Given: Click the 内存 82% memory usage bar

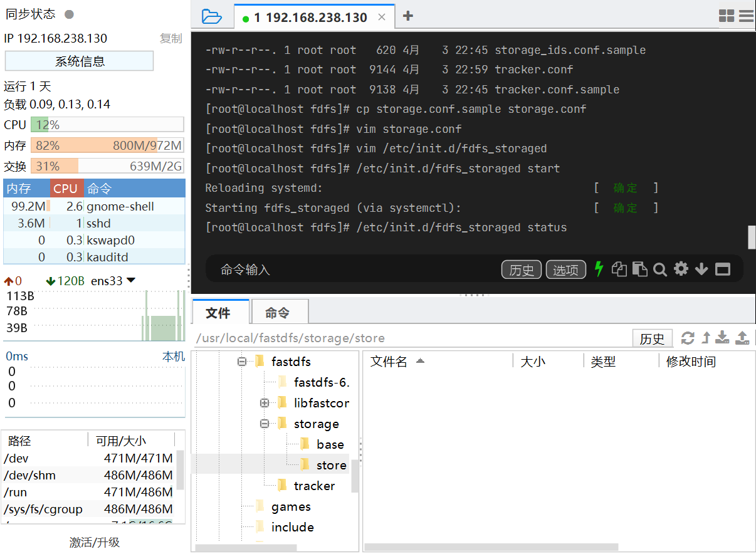Looking at the screenshot, I should pos(107,145).
